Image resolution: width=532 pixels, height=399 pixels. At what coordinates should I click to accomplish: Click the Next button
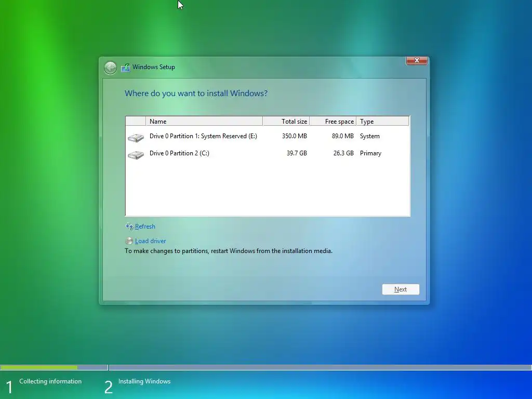(401, 289)
